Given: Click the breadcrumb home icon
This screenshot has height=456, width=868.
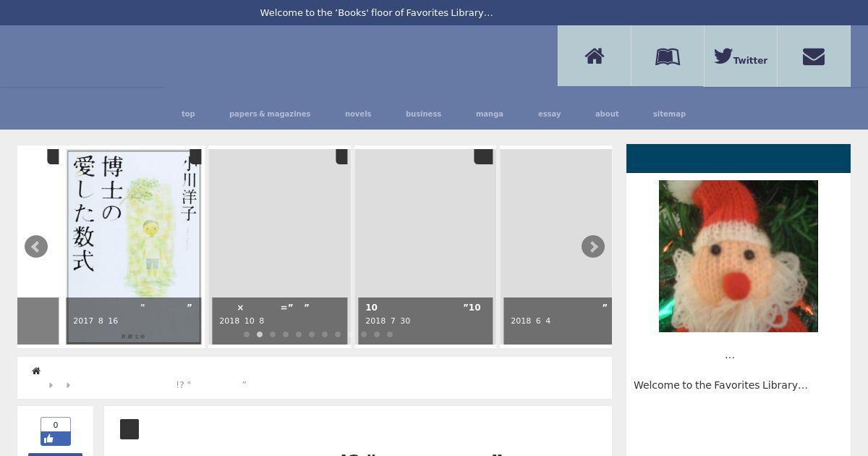Looking at the screenshot, I should click(x=36, y=371).
